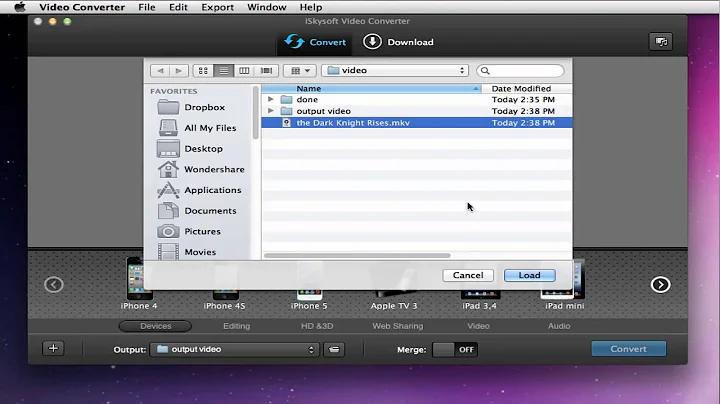The image size is (720, 404).
Task: Switch to the Audio category
Action: (559, 326)
